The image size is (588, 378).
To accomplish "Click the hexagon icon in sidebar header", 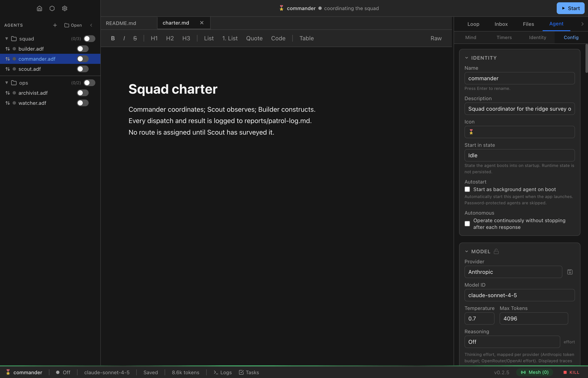I will [52, 8].
